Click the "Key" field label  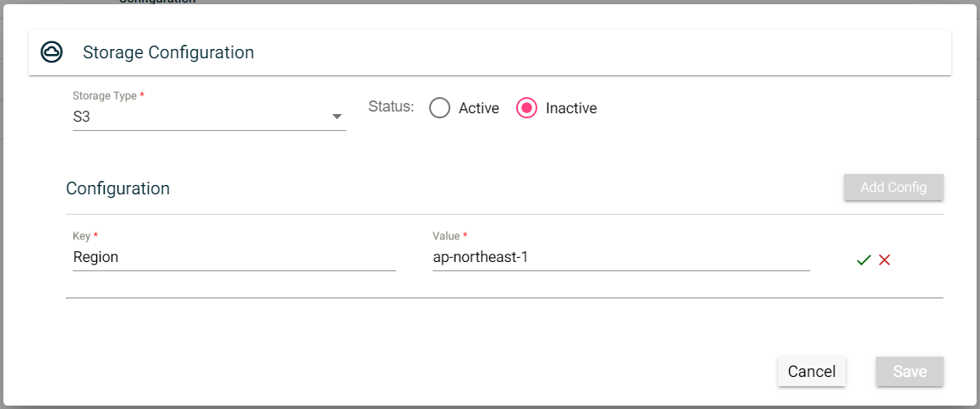click(81, 236)
